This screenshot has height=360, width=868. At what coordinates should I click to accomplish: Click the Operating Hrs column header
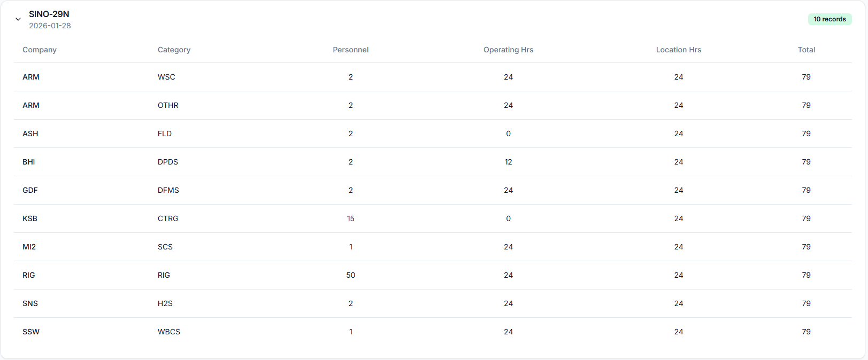[x=508, y=50]
